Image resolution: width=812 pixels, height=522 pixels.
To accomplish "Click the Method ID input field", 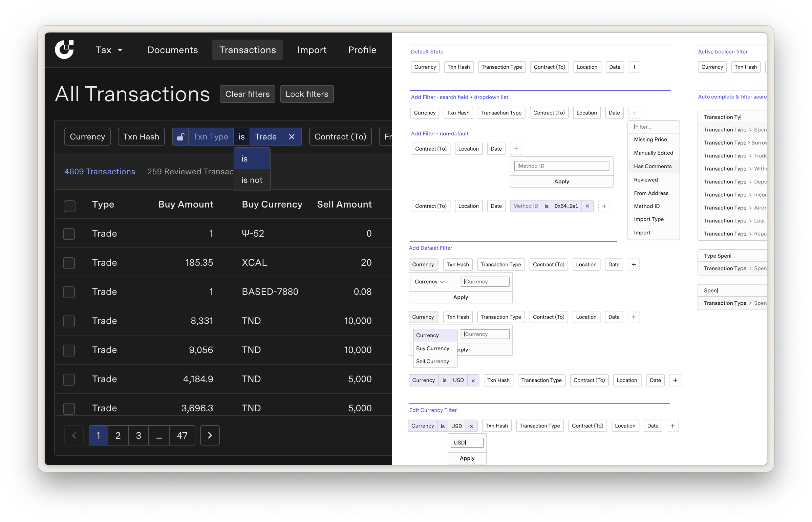I will point(562,166).
